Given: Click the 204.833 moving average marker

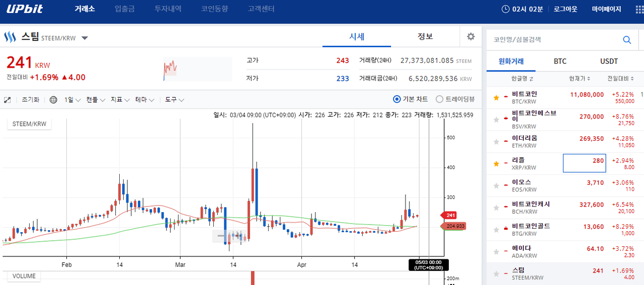Looking at the screenshot, I should point(453,226).
